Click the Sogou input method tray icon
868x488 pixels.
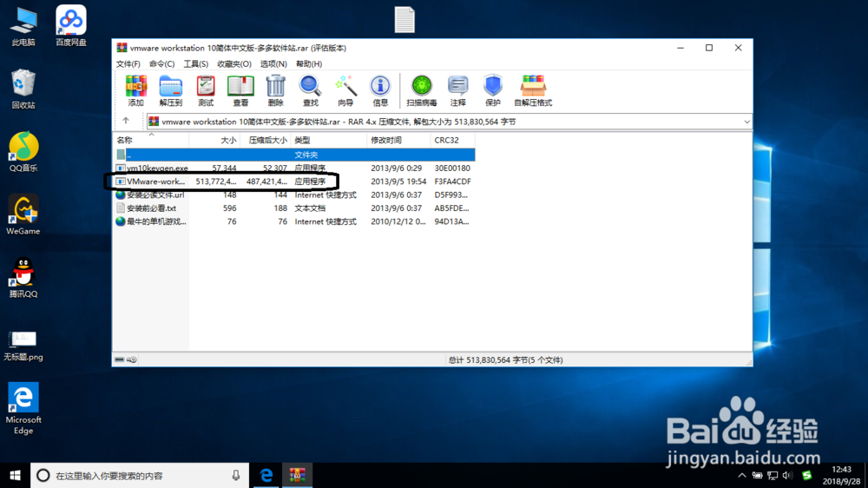click(806, 475)
